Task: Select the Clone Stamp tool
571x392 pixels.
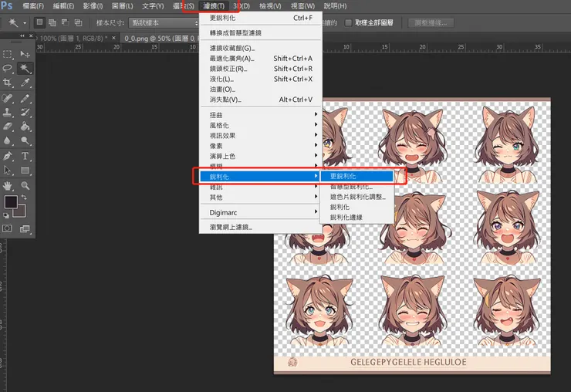Action: [x=7, y=112]
